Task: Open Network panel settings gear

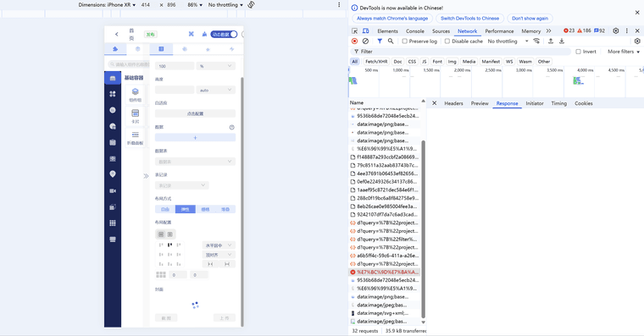Action: 637,41
